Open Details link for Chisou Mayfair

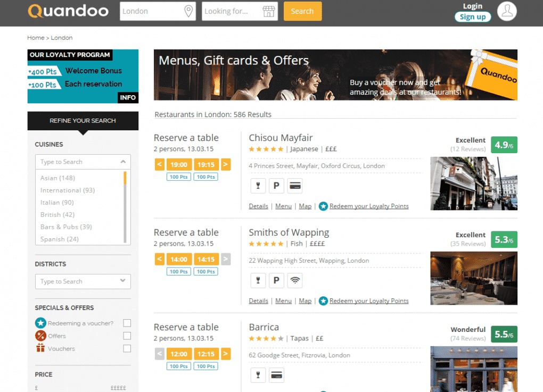[258, 206]
